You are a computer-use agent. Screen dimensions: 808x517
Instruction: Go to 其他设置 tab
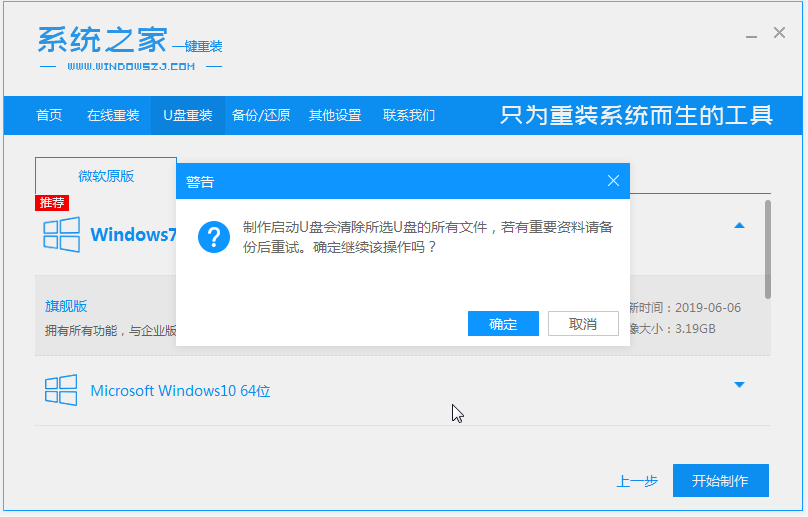(x=335, y=115)
